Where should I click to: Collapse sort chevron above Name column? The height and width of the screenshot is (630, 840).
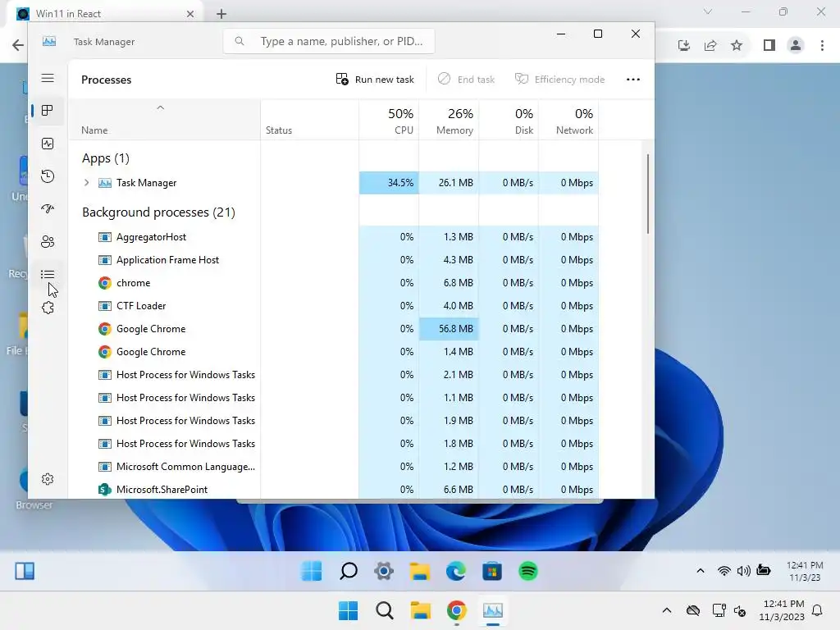(x=160, y=107)
